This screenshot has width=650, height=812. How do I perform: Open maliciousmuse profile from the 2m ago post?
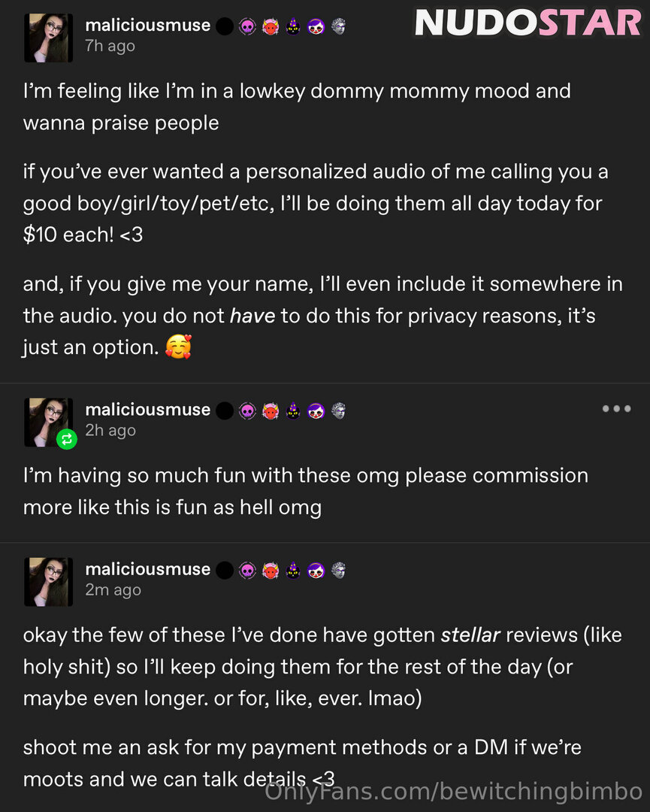(x=147, y=569)
